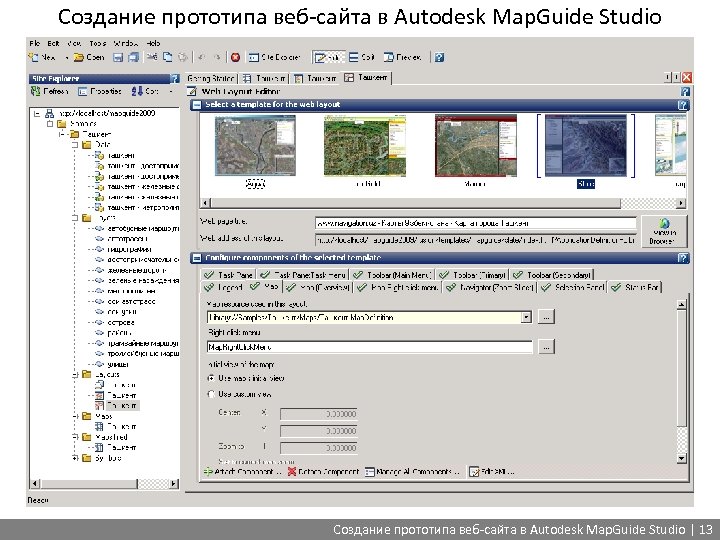Image resolution: width=720 pixels, height=540 pixels.
Task: Open the Toolbar (Main Menu) component tab
Action: pos(392,275)
